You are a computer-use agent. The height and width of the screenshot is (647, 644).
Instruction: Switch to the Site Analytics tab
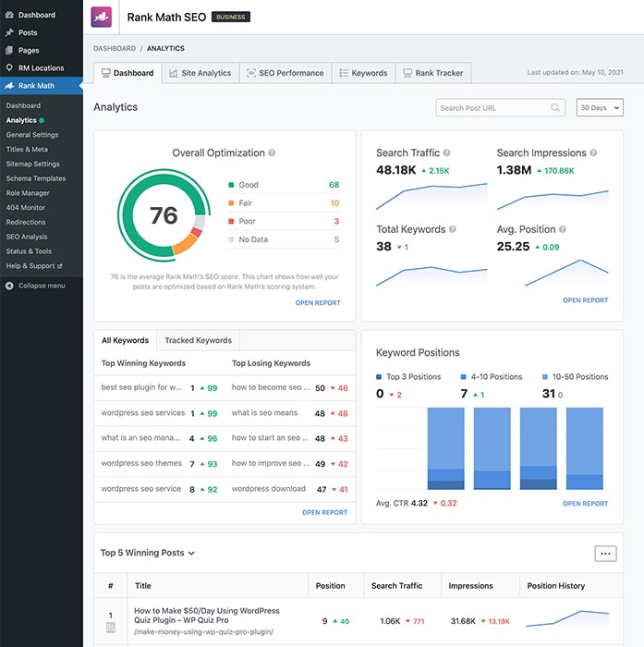coord(200,73)
